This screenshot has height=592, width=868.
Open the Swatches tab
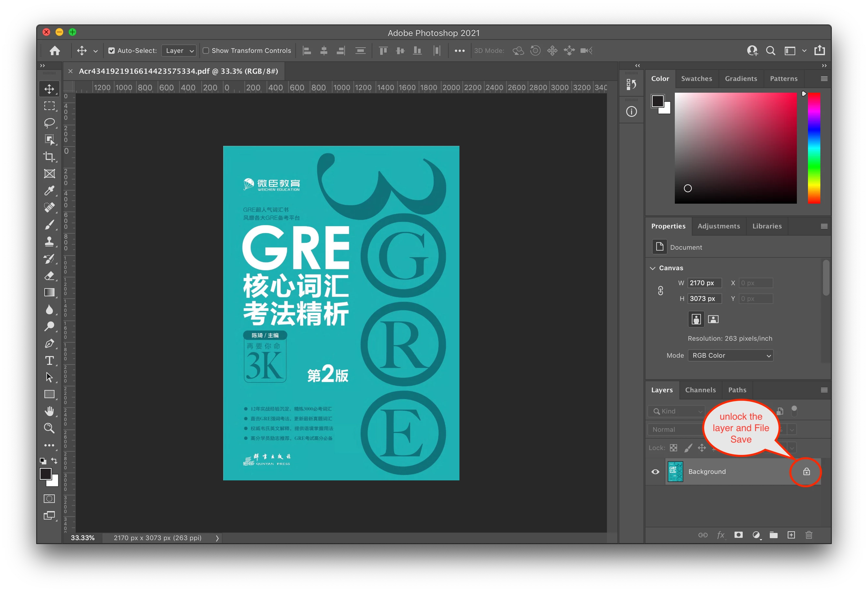point(696,78)
